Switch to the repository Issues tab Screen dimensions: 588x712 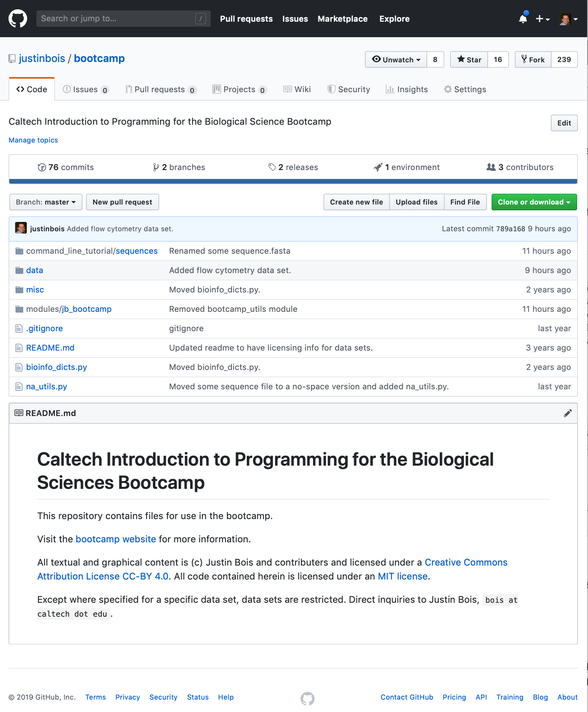[86, 89]
